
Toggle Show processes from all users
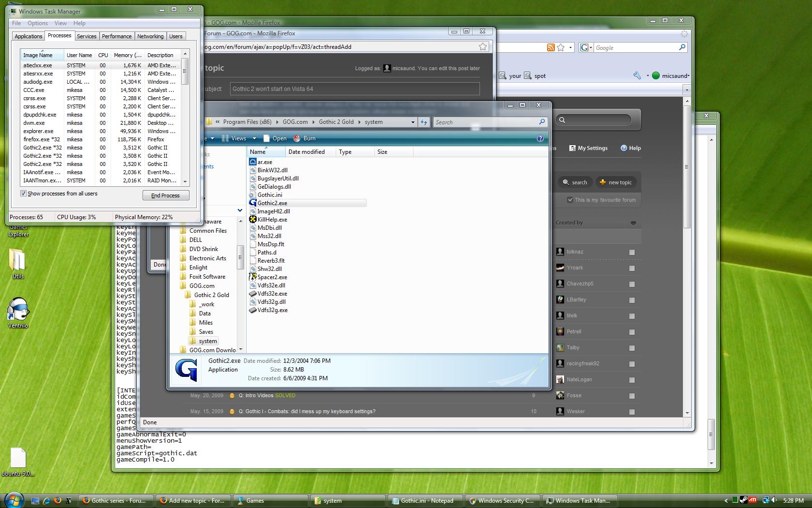click(x=23, y=194)
